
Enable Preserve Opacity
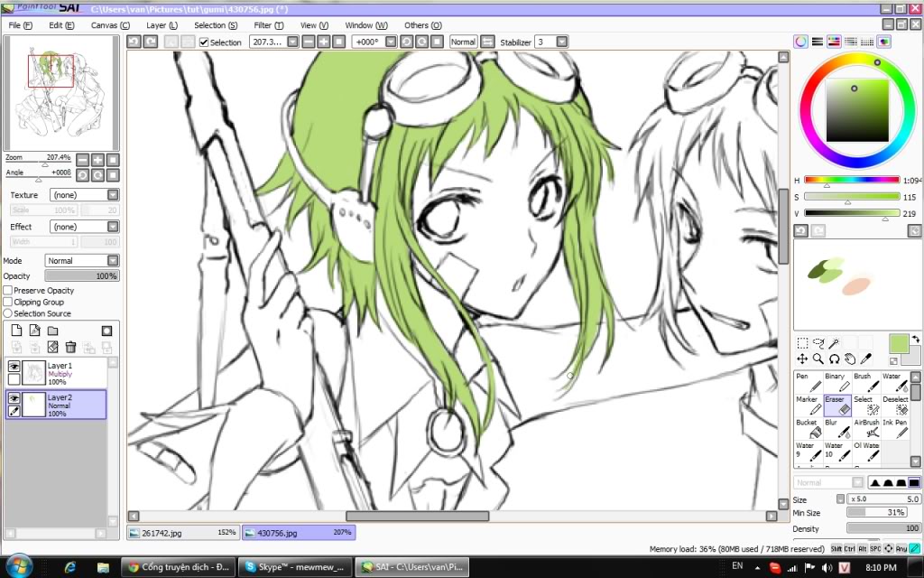tap(8, 290)
